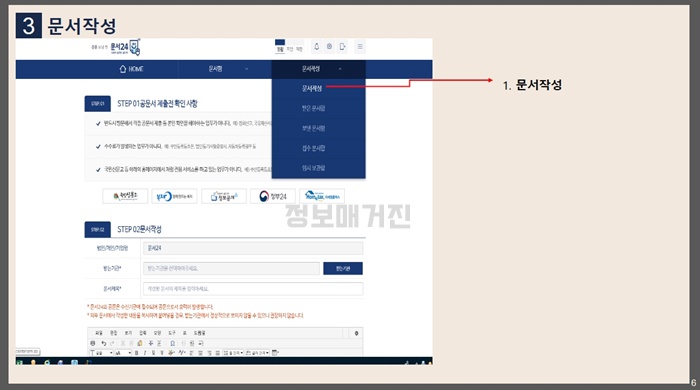The height and width of the screenshot is (390, 700).
Task: Focus the 문서제목 title input field
Action: [253, 289]
